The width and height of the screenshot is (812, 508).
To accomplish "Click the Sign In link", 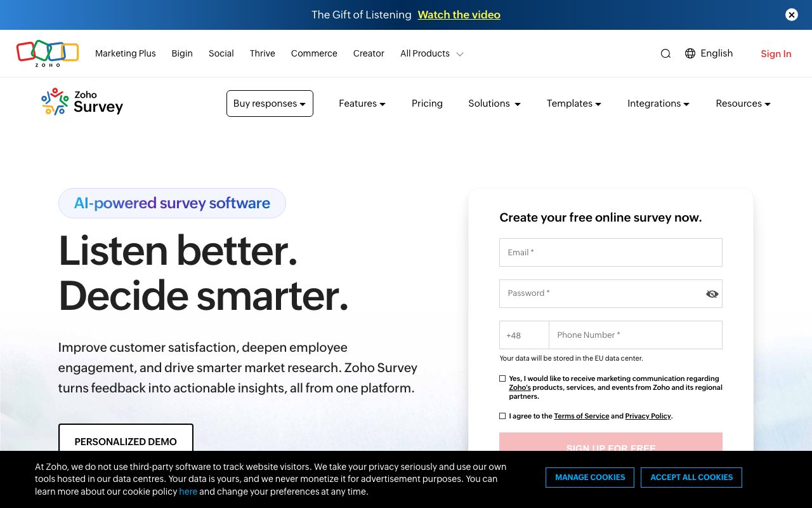I will click(x=776, y=54).
